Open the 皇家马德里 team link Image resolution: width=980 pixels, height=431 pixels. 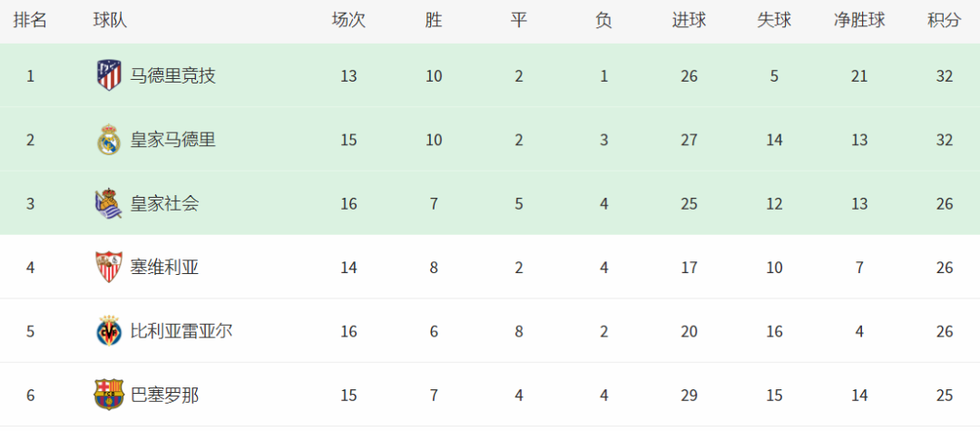[x=173, y=140]
